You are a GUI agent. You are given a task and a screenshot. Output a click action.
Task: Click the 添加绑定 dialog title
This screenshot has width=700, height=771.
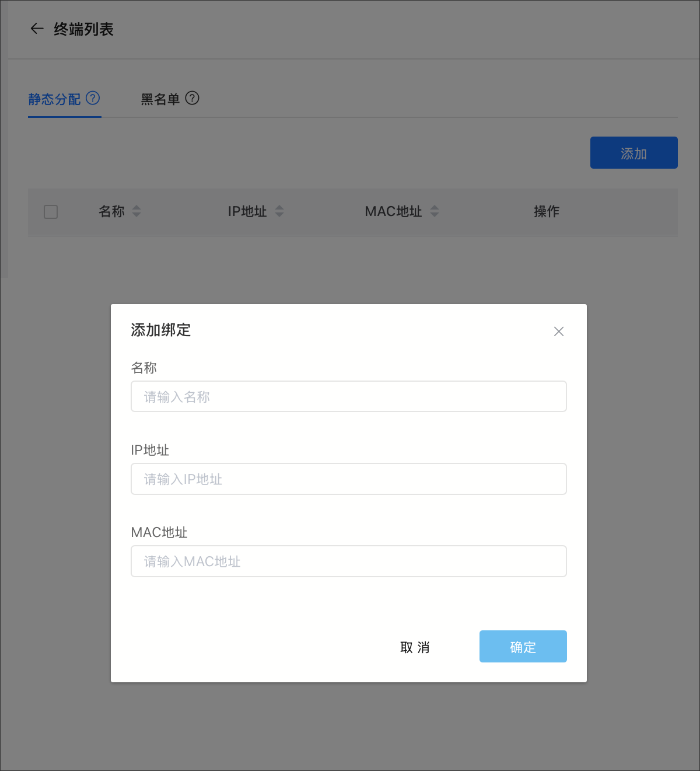coord(161,330)
